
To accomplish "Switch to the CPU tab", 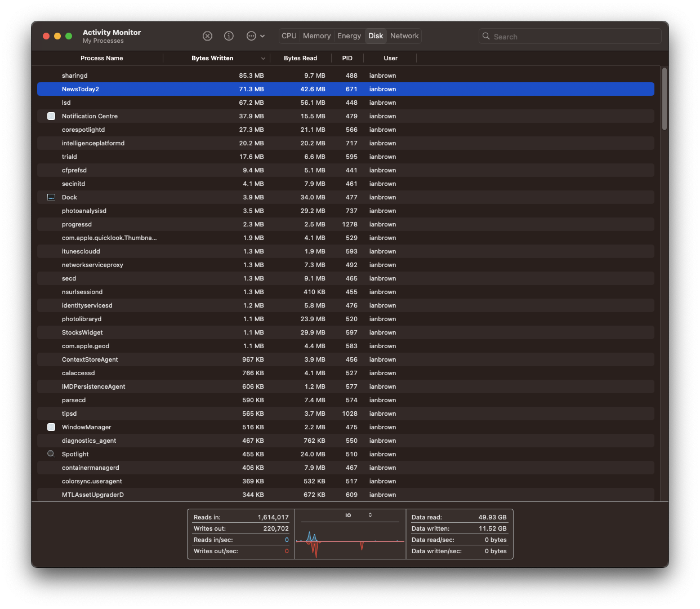I will [x=289, y=36].
